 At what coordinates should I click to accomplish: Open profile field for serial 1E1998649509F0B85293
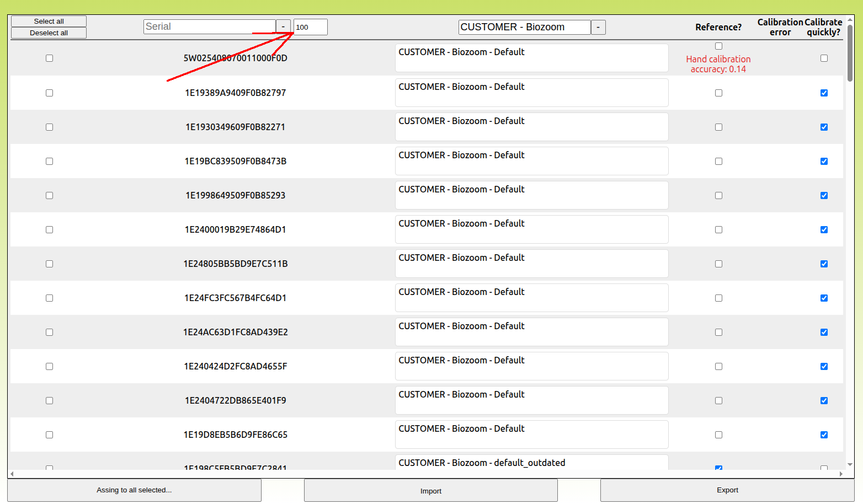pos(531,195)
